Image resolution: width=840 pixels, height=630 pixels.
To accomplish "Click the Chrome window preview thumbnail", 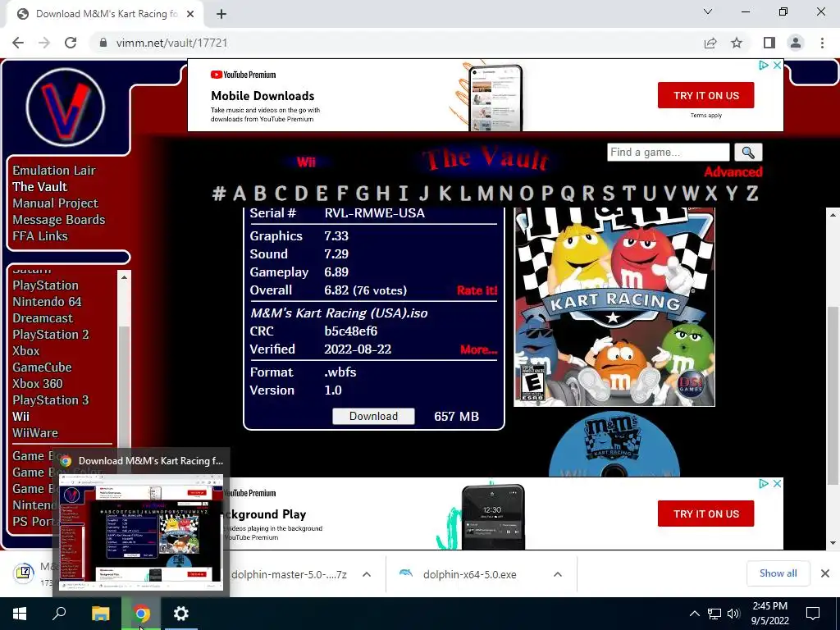I will [141, 532].
